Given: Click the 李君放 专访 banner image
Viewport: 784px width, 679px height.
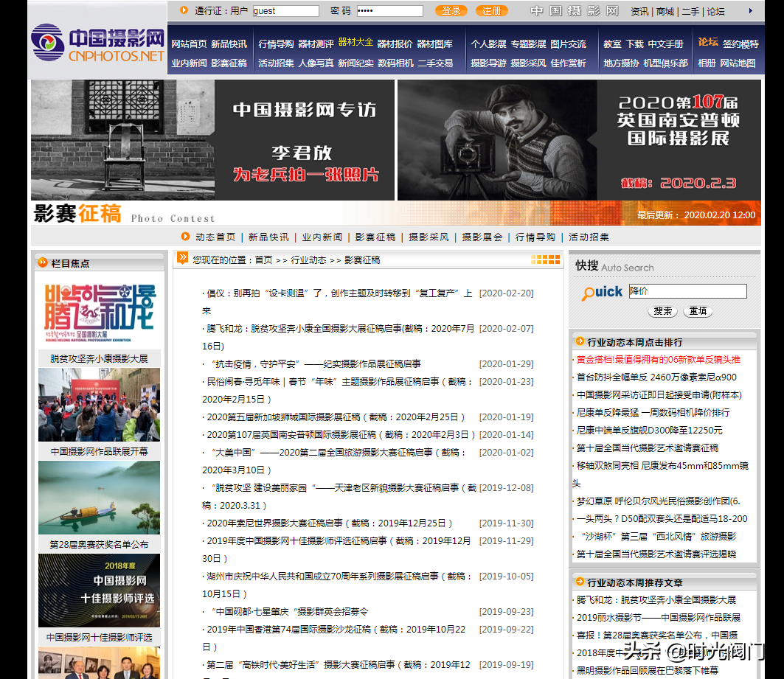Looking at the screenshot, I should (x=212, y=140).
